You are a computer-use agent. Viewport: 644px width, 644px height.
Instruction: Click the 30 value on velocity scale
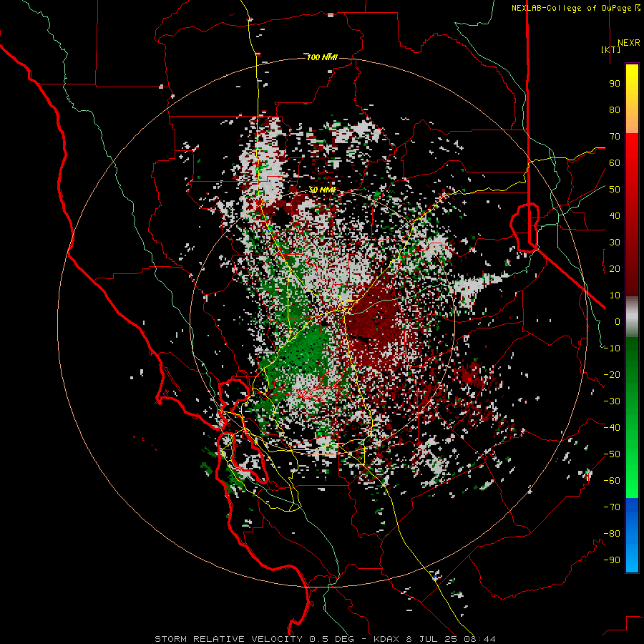click(615, 243)
